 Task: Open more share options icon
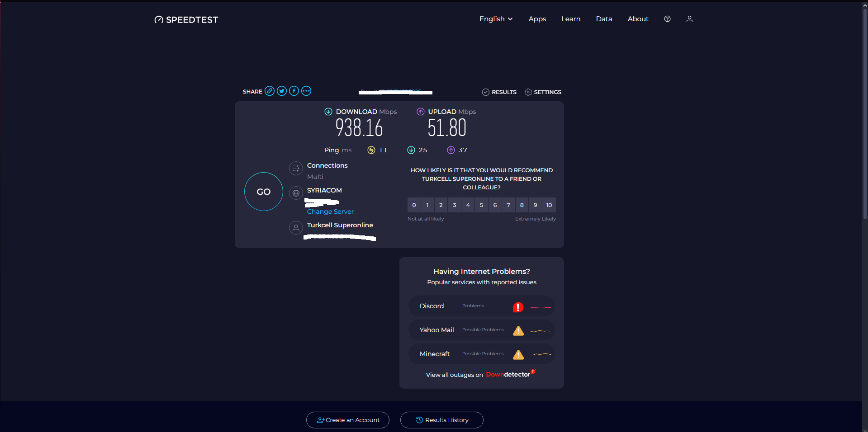pyautogui.click(x=306, y=91)
